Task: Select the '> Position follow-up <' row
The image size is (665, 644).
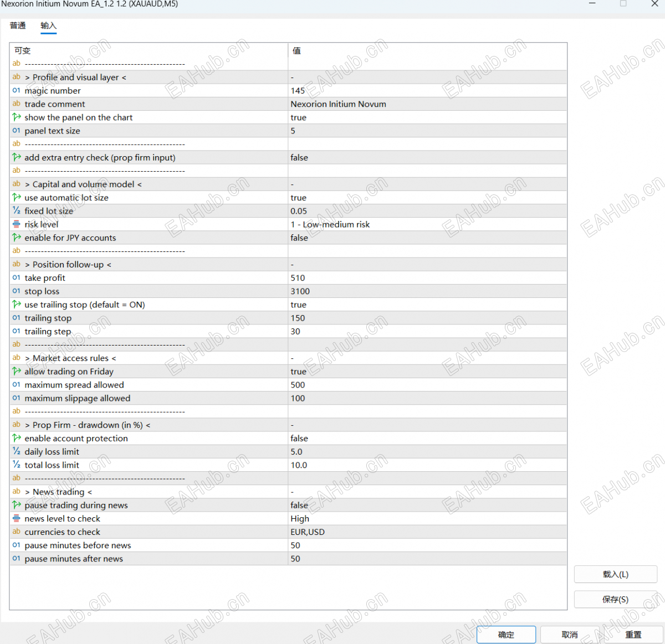Action: pyautogui.click(x=288, y=265)
